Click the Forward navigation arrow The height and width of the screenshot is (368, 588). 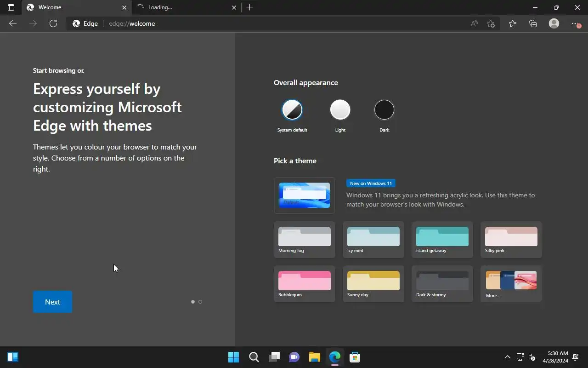point(33,23)
